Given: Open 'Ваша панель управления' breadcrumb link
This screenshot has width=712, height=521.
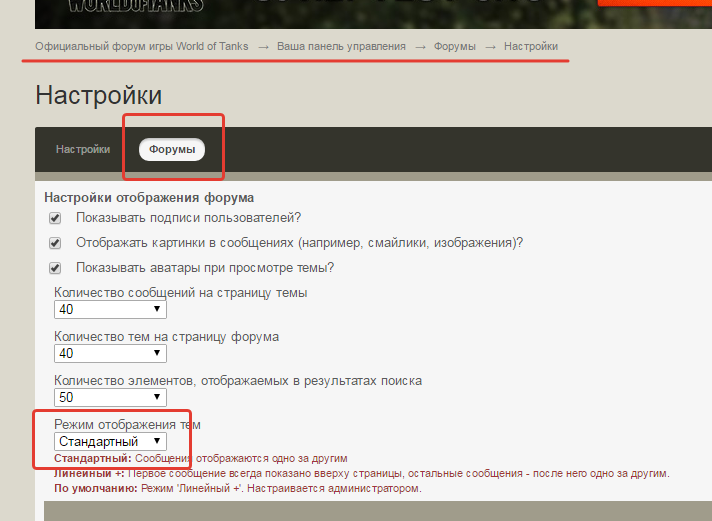Looking at the screenshot, I should tap(341, 46).
